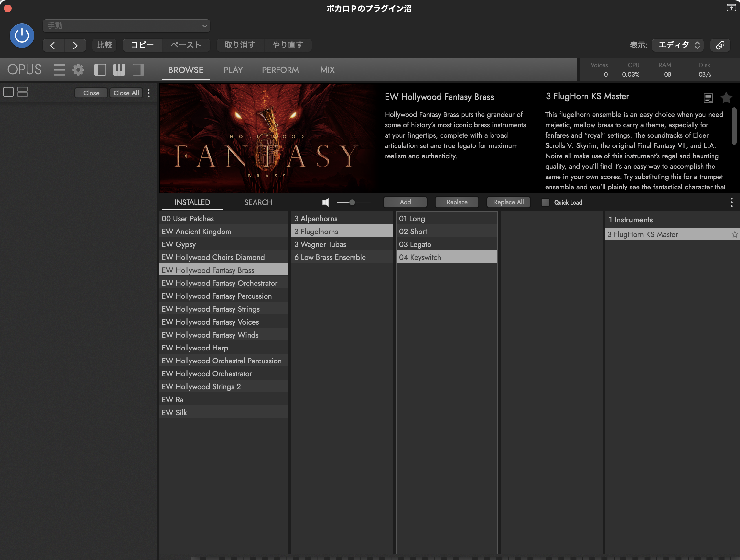Adjust the preview volume slider
The width and height of the screenshot is (740, 560).
(352, 202)
